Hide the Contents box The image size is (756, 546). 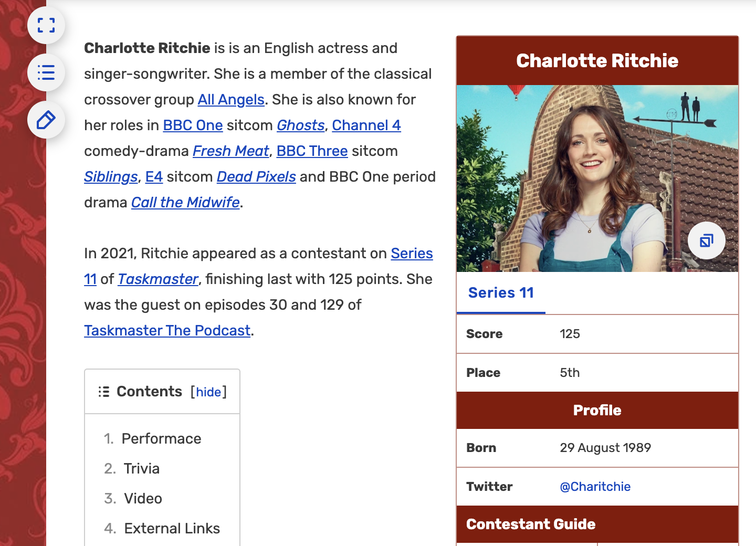point(208,392)
